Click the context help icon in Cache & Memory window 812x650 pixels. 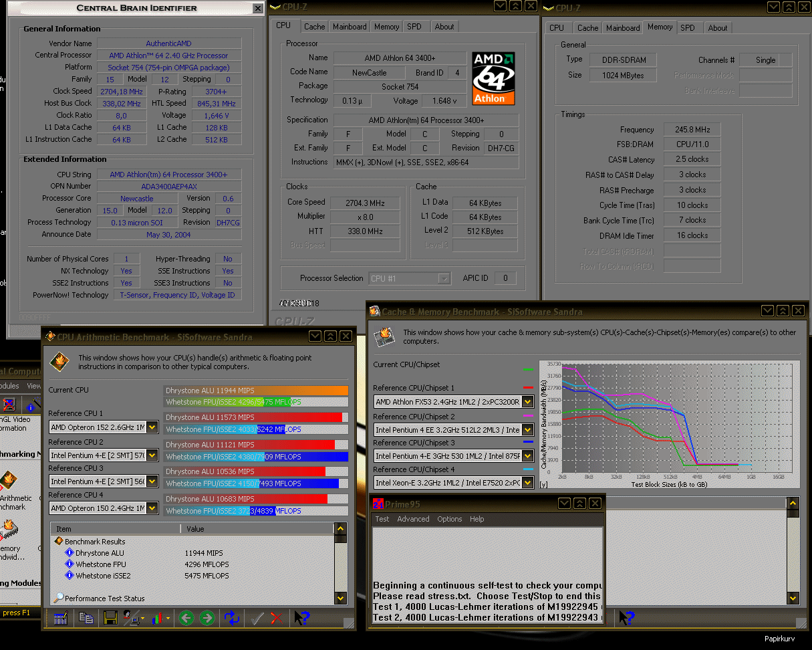coord(626,618)
